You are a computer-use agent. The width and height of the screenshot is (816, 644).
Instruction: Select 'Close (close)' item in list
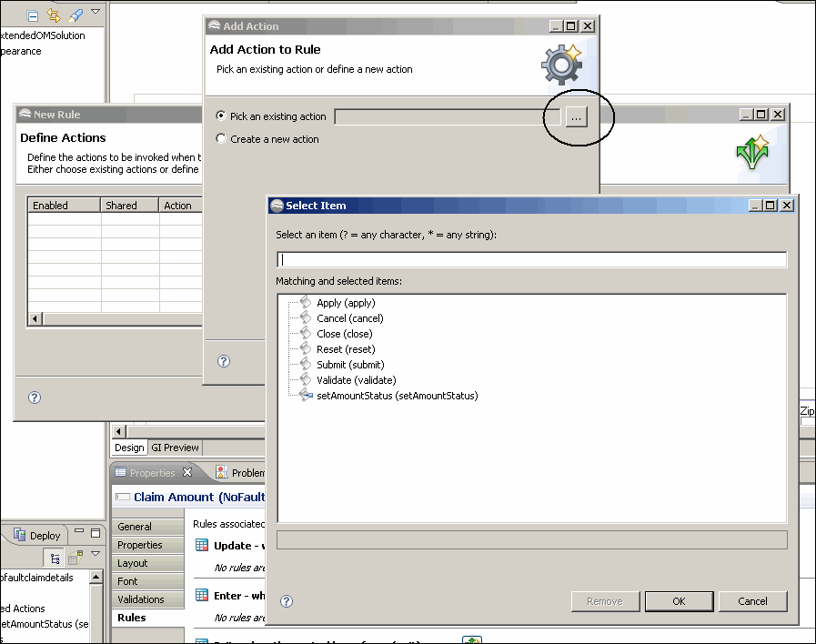(345, 334)
